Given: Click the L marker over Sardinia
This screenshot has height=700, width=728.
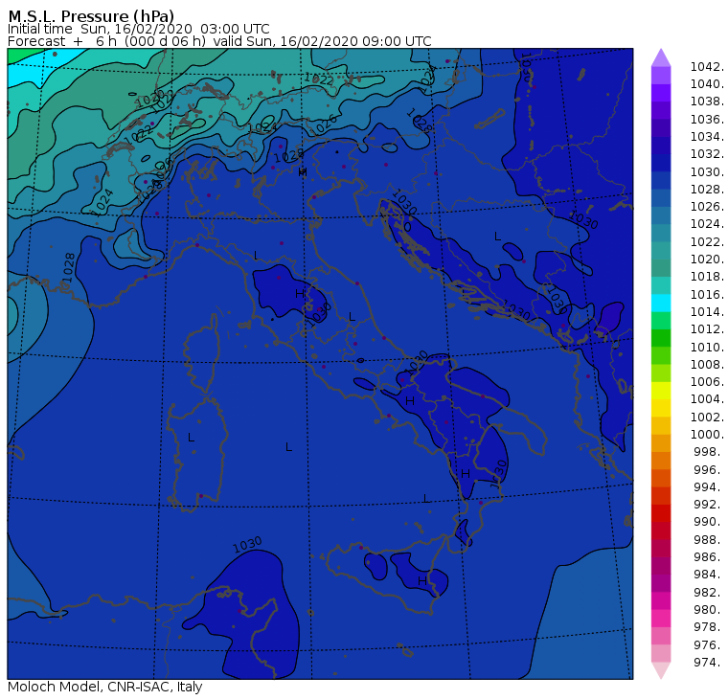Looking at the screenshot, I should (191, 438).
